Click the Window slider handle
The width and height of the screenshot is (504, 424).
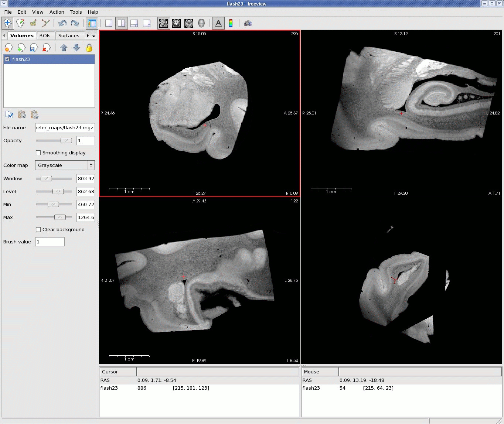click(x=46, y=179)
